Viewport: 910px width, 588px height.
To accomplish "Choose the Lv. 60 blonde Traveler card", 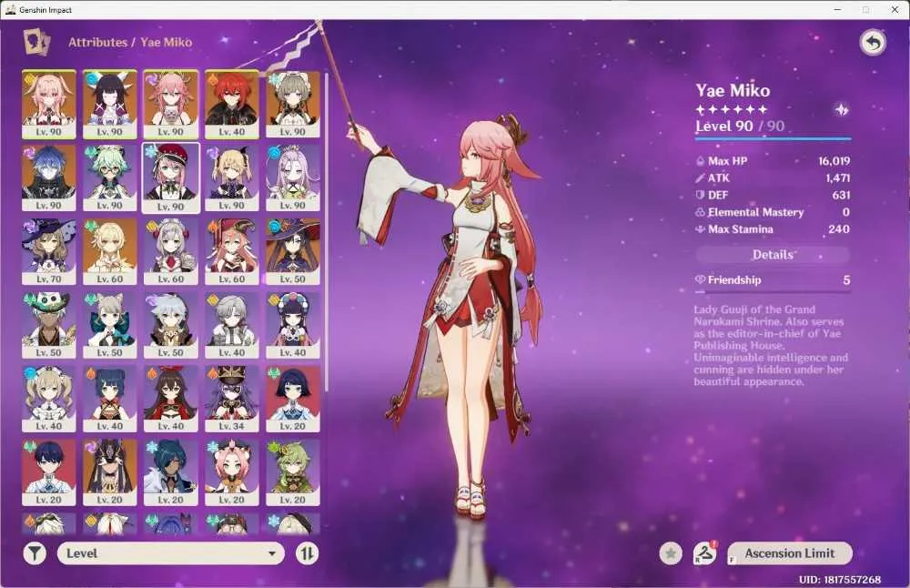I will (110, 251).
